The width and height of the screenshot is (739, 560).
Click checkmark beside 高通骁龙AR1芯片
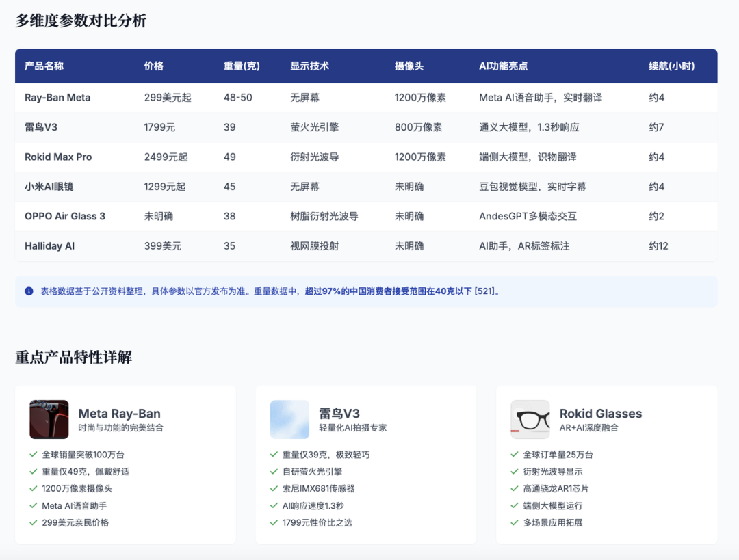pos(515,488)
